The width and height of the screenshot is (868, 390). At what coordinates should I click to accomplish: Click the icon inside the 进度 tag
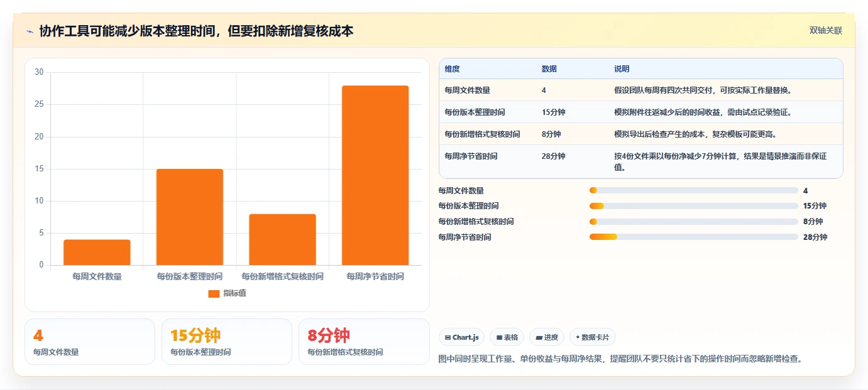(x=539, y=337)
